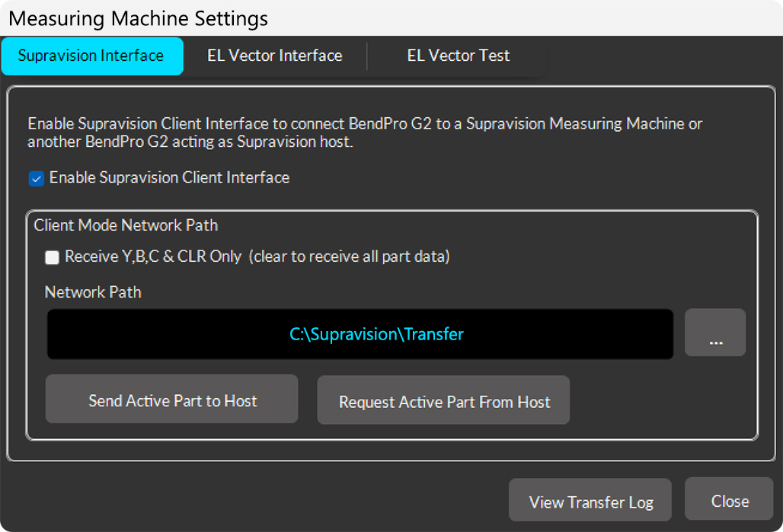The width and height of the screenshot is (783, 532).
Task: Click the Receive Y,B,C & CLR Only label text
Action: 153,256
